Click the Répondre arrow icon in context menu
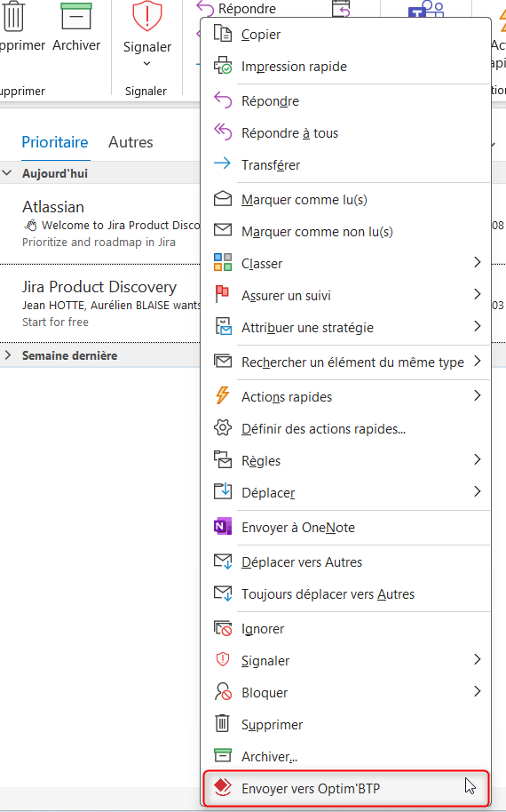 pos(223,100)
